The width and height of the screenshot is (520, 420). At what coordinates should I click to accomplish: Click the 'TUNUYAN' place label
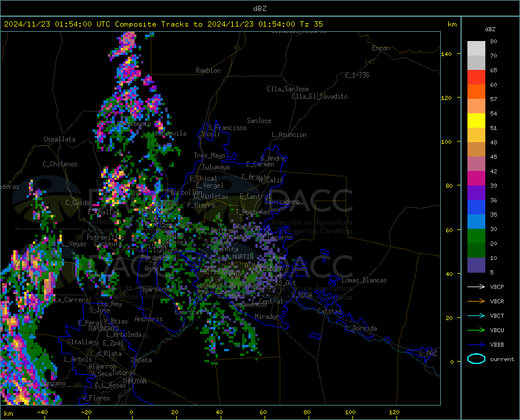pos(134,381)
